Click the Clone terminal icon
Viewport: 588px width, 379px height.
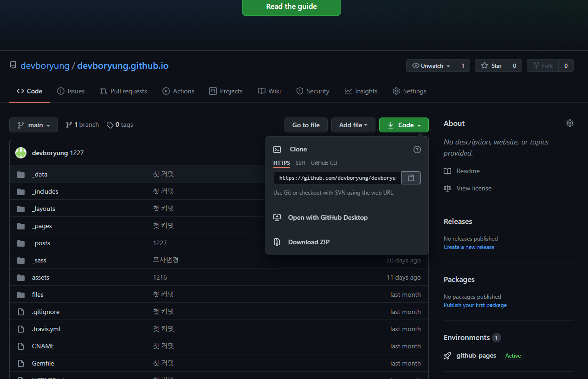tap(277, 150)
